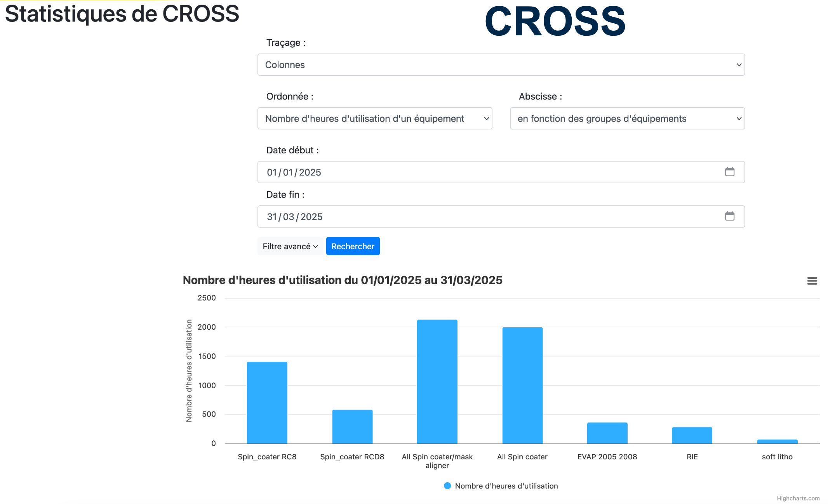
Task: Click the Spin_coater RCD8 axis label
Action: (x=352, y=457)
